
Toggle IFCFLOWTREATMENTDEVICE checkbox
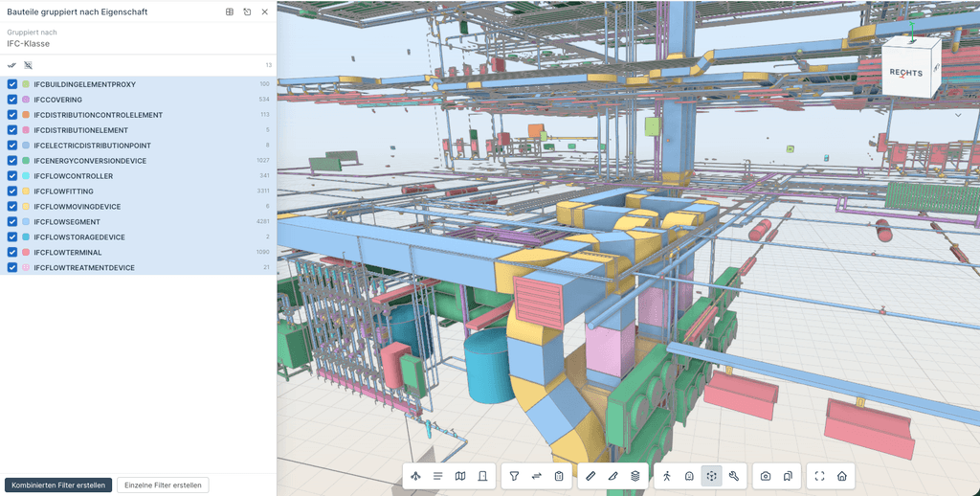[11, 268]
